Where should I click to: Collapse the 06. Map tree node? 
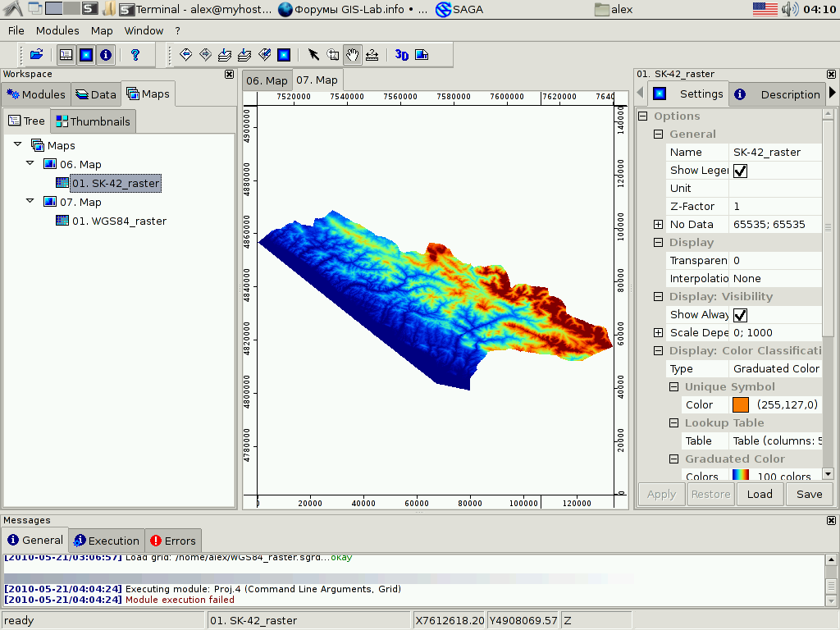30,164
